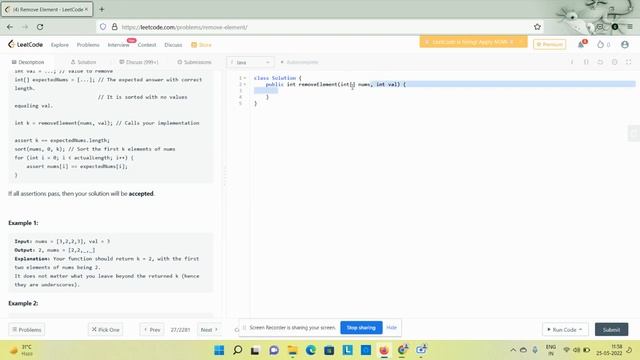Switch to the Solution tab

point(83,62)
